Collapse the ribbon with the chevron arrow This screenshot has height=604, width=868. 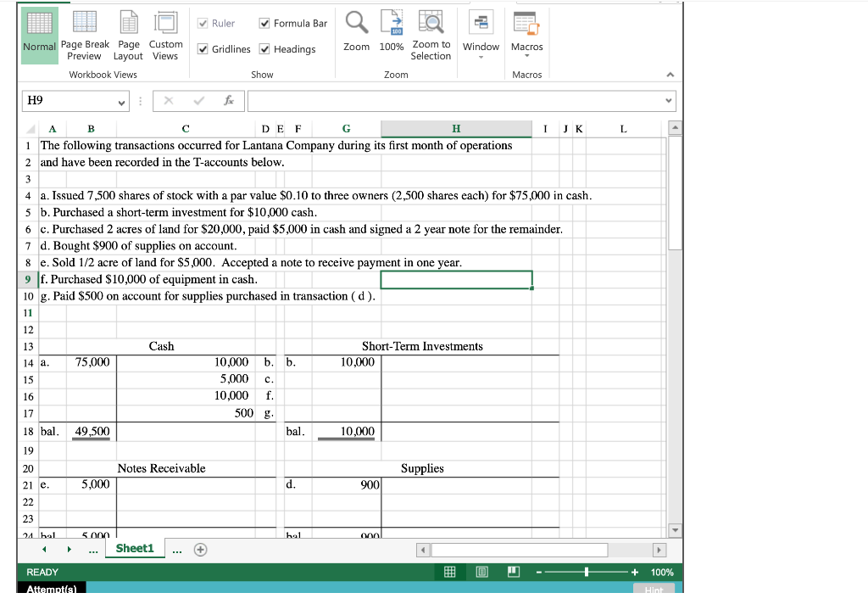pos(670,74)
